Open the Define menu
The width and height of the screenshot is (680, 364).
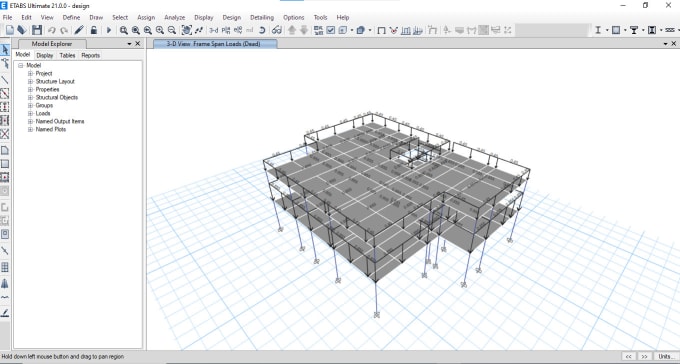point(71,17)
